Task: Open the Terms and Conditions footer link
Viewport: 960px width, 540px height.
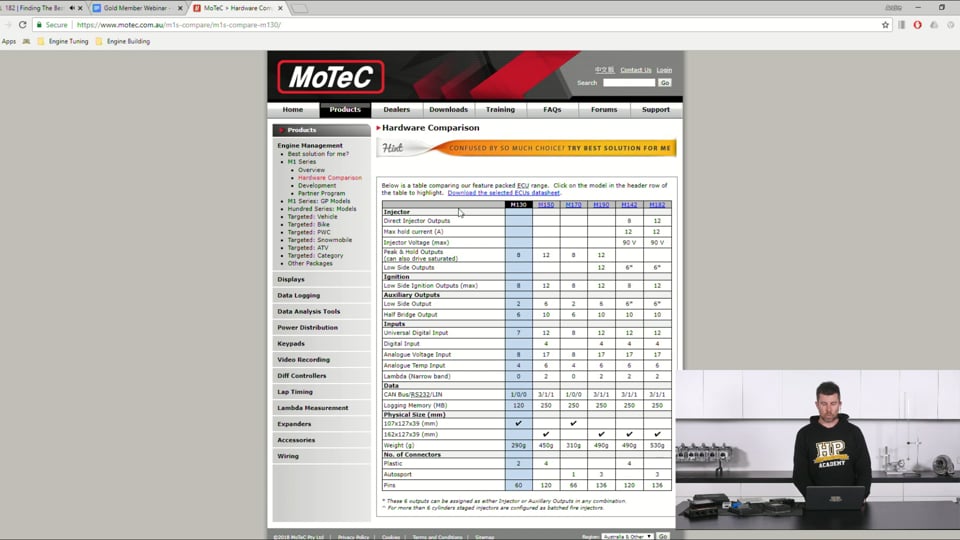Action: [x=437, y=537]
